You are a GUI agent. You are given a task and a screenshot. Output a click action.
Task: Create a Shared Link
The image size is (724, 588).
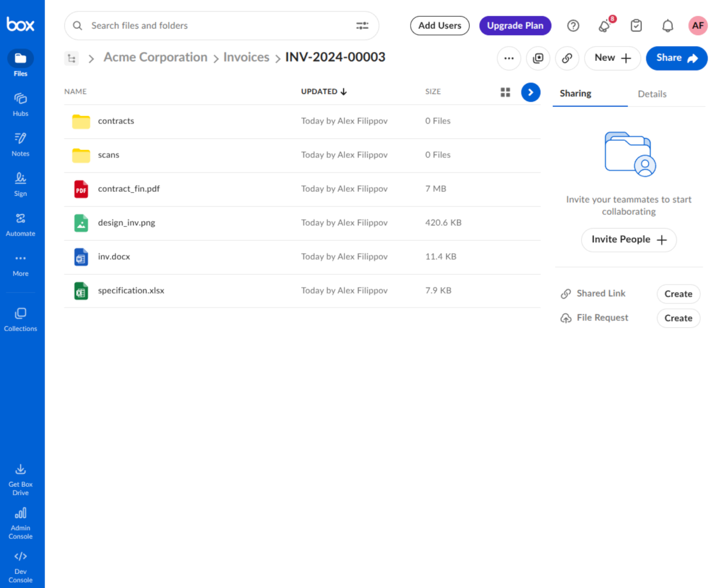[679, 294]
